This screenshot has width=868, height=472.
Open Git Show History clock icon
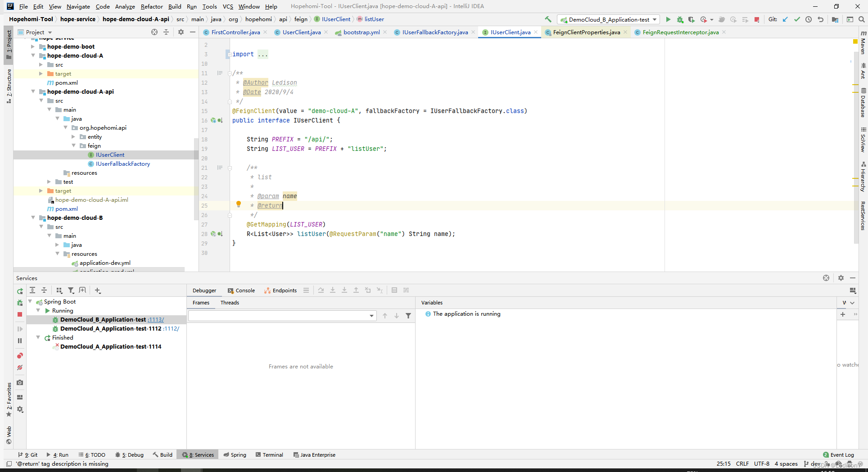click(x=809, y=19)
